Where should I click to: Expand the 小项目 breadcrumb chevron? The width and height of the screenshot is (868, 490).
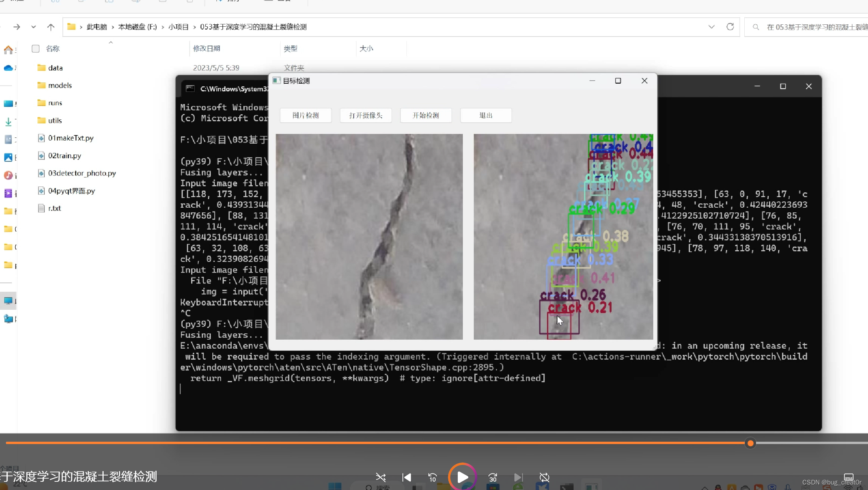click(194, 27)
